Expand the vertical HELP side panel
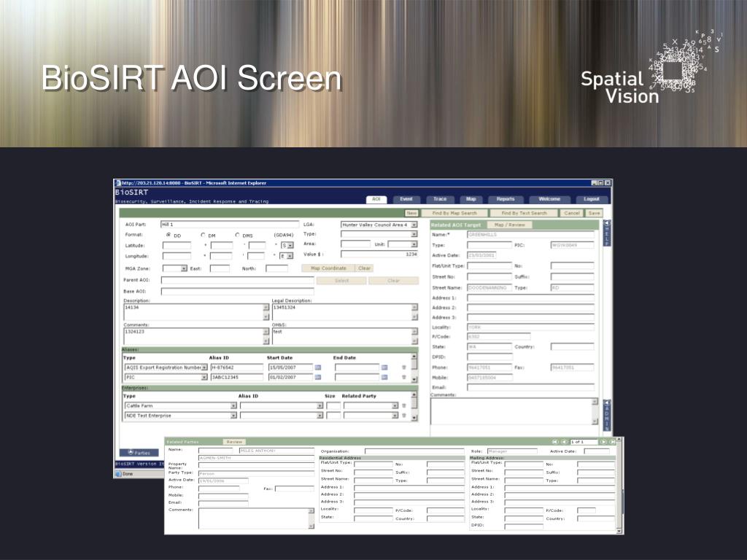The height and width of the screenshot is (560, 747). coord(607,233)
